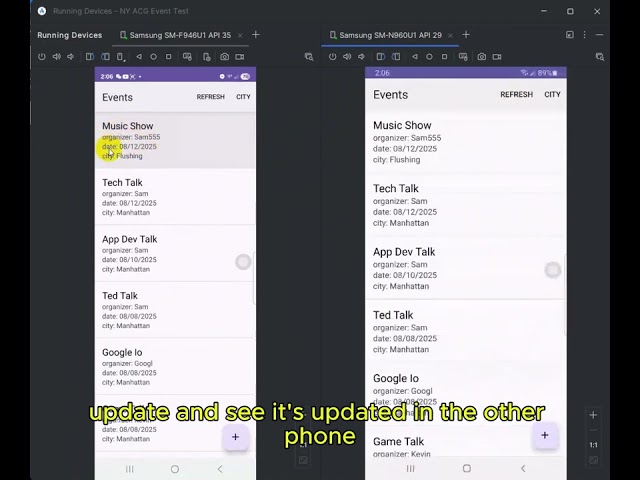Tap recents navigation button on SM-N960U1 phone screen
640x480 pixels.
click(411, 468)
